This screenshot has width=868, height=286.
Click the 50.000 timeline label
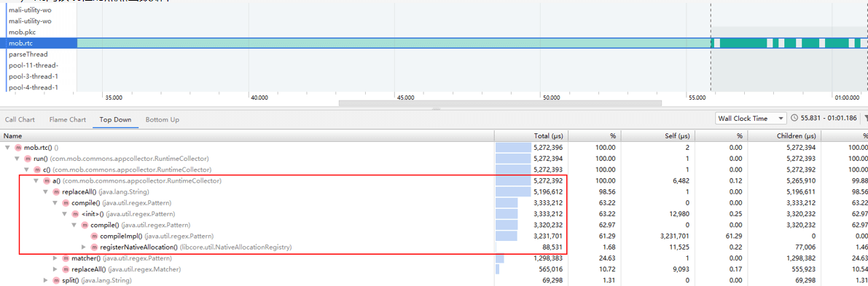551,98
